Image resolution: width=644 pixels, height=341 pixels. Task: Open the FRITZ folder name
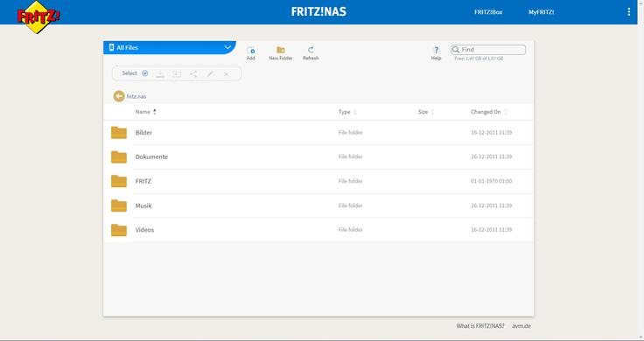click(143, 181)
